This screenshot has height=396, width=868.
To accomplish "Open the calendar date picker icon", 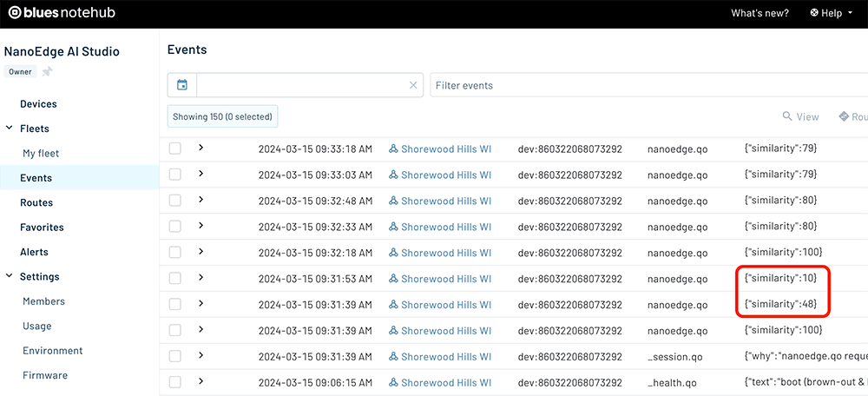I will 182,85.
